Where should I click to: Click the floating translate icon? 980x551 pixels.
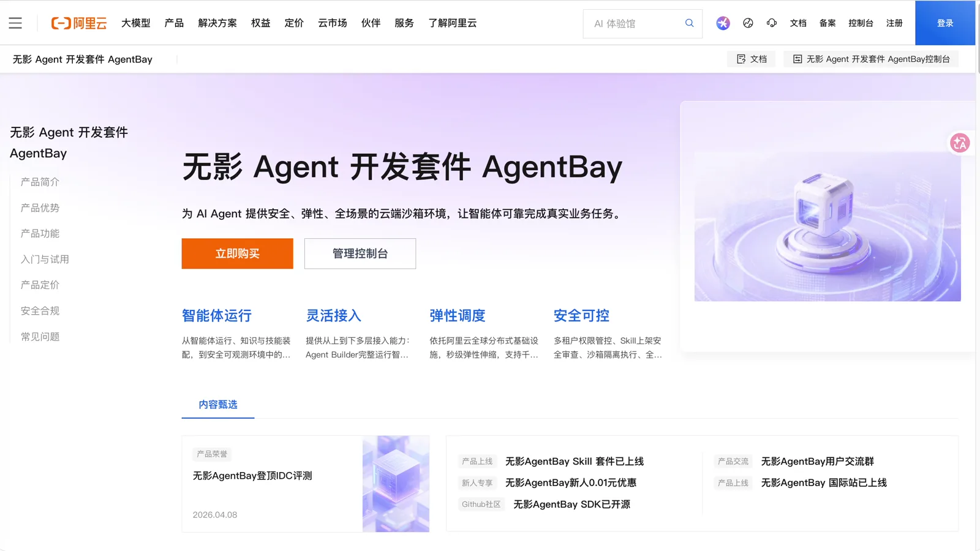(x=960, y=143)
